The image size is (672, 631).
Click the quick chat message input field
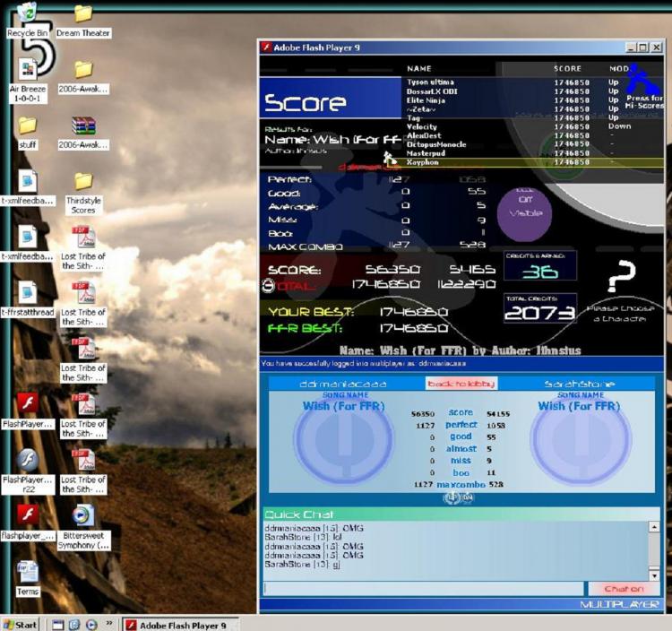(x=424, y=588)
